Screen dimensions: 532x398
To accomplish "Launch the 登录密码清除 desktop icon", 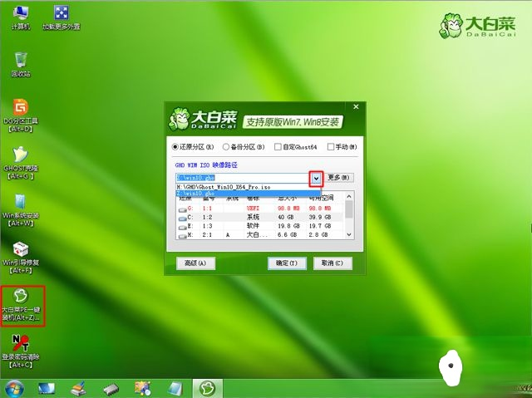I will [x=21, y=351].
